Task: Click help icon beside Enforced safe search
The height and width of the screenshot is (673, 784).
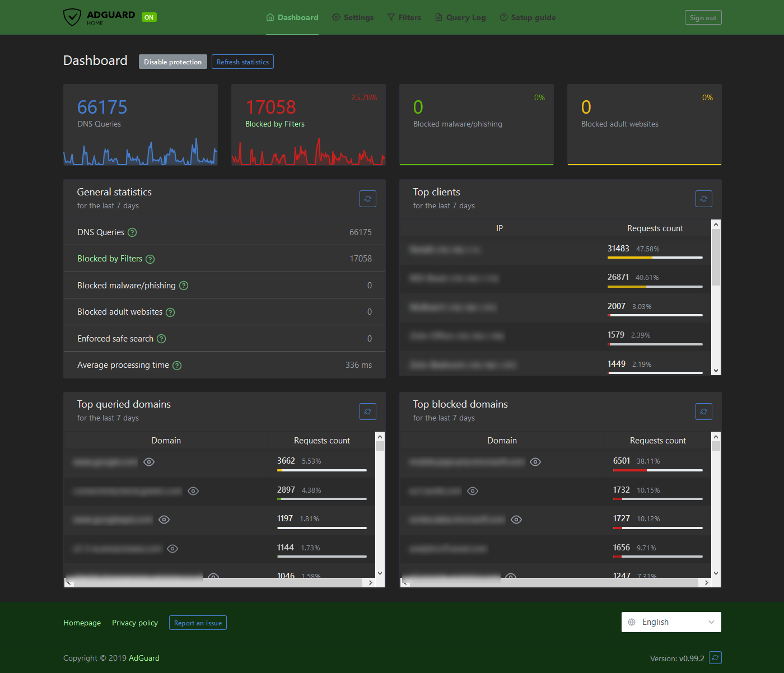Action: (161, 339)
